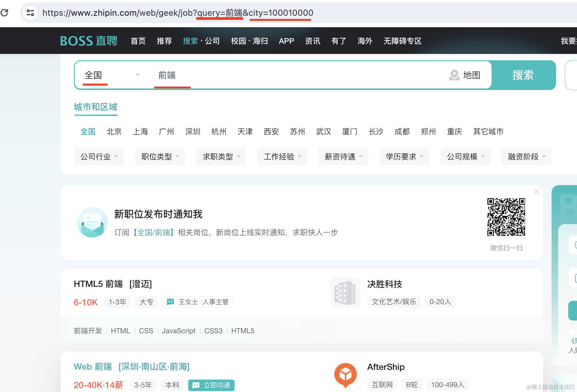Select 深圳 in the city list
The width and height of the screenshot is (577, 392).
193,131
